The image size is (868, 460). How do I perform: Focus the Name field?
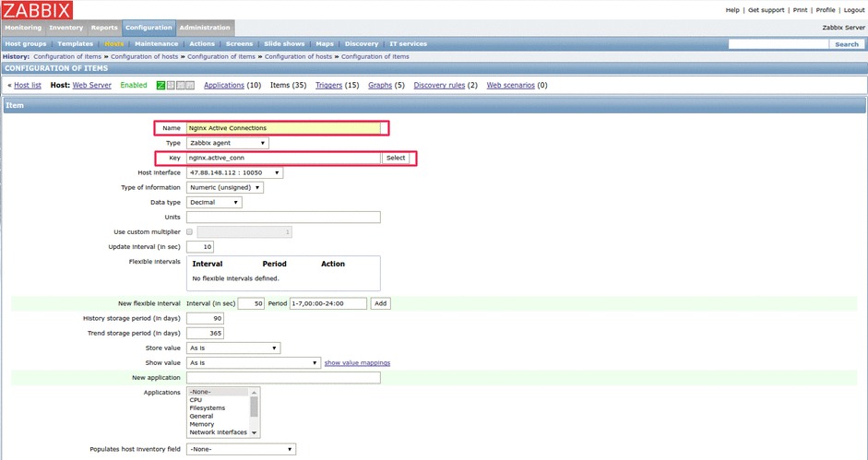point(283,128)
